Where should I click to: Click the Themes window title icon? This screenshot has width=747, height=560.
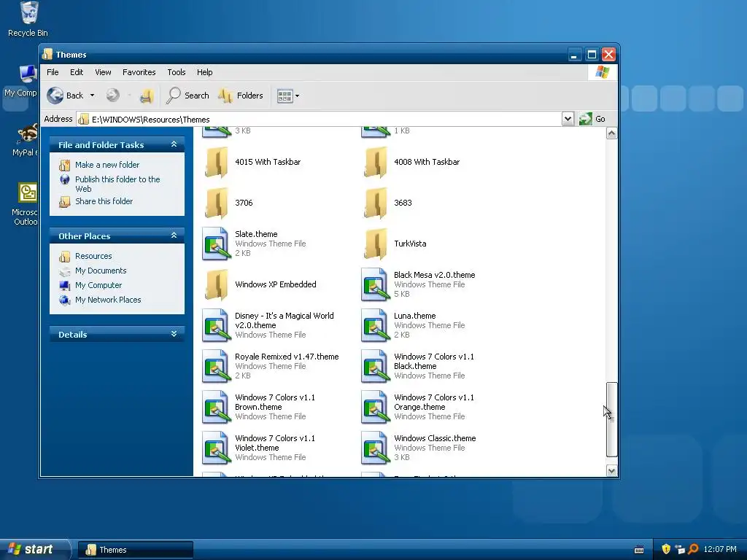click(47, 54)
